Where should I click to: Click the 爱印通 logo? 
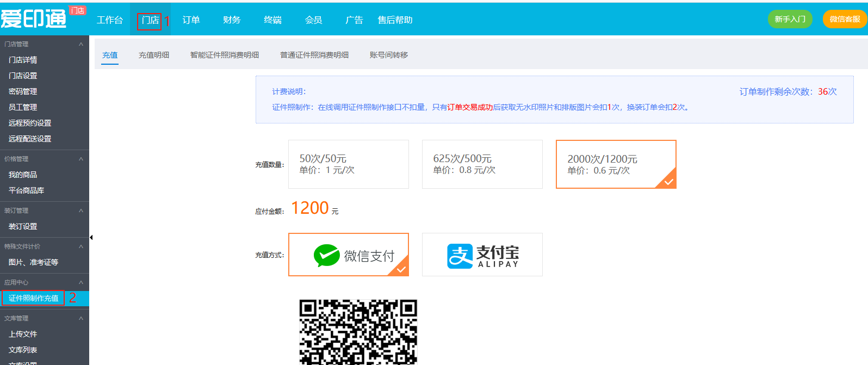click(34, 19)
